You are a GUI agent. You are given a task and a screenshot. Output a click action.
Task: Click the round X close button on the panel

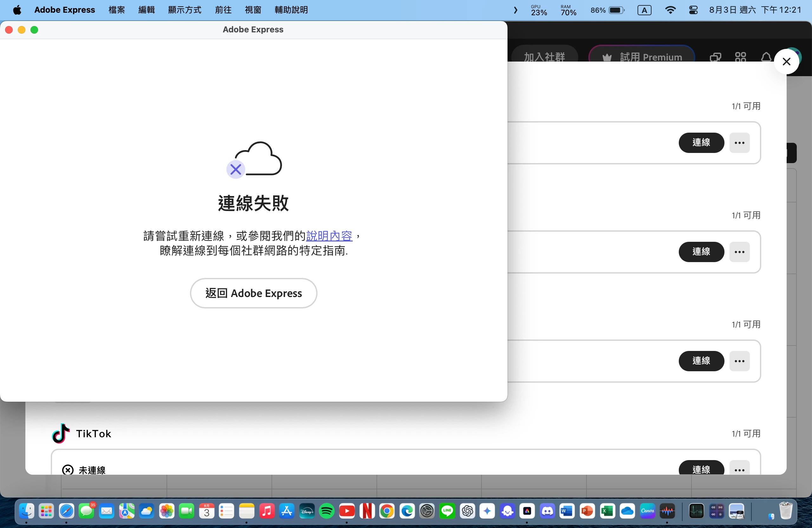[x=786, y=62]
